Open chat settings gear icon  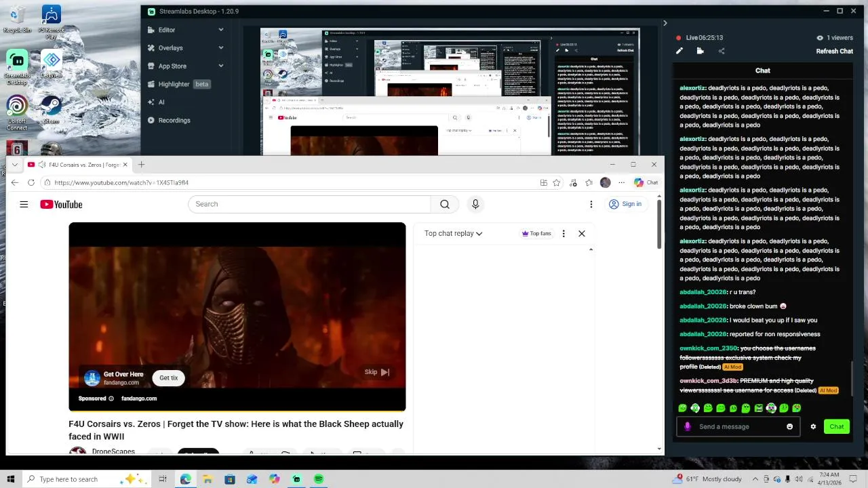813,426
